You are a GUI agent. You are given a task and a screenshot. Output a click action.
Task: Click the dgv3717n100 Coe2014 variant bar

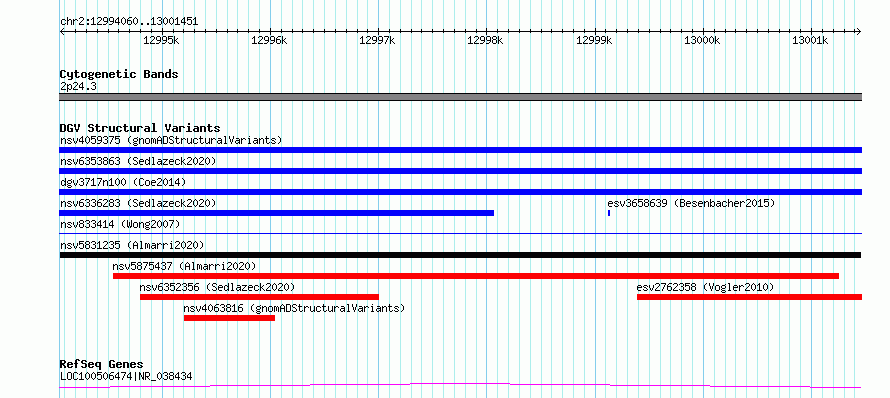point(460,192)
